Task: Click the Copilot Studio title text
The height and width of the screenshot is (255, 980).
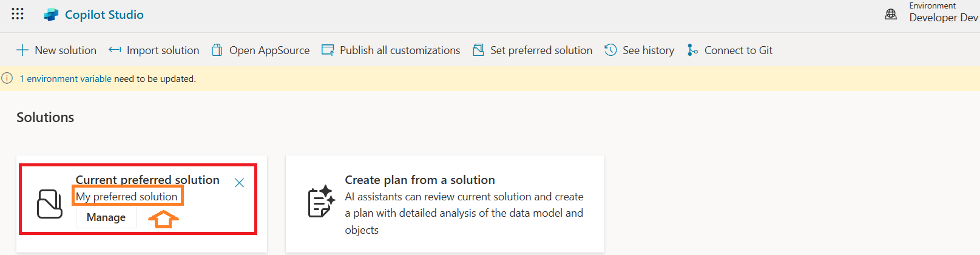Action: point(104,15)
